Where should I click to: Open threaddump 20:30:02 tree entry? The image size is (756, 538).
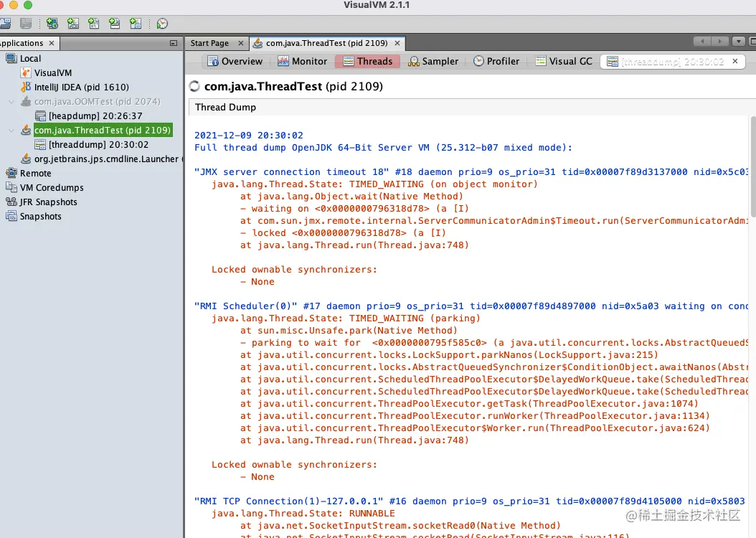[98, 145]
